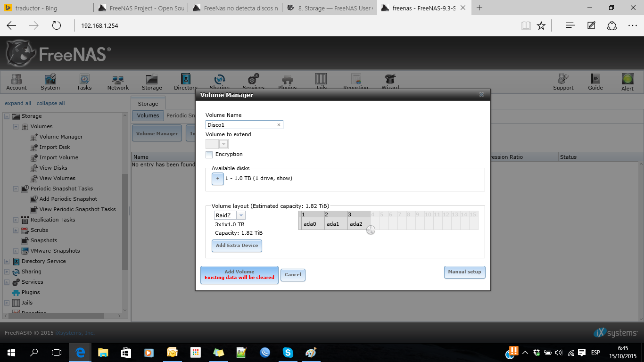Click the Add Extra Device button
This screenshot has width=644, height=362.
click(237, 246)
